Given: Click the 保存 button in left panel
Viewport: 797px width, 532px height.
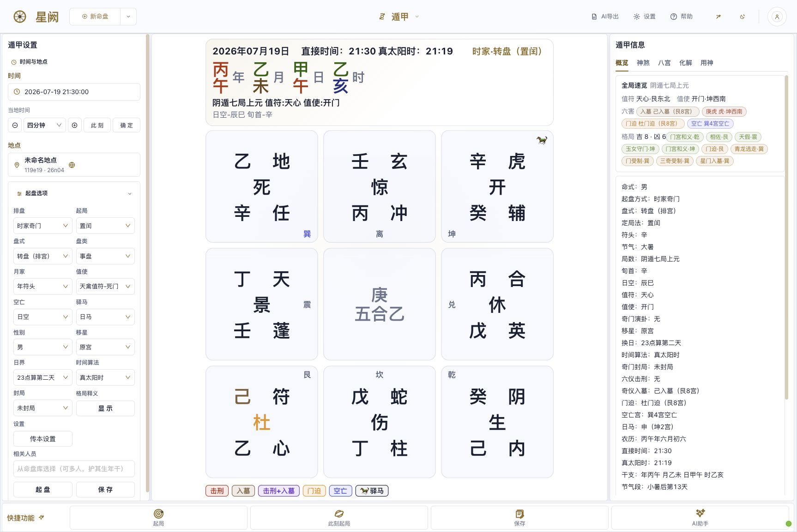Looking at the screenshot, I should pos(105,490).
